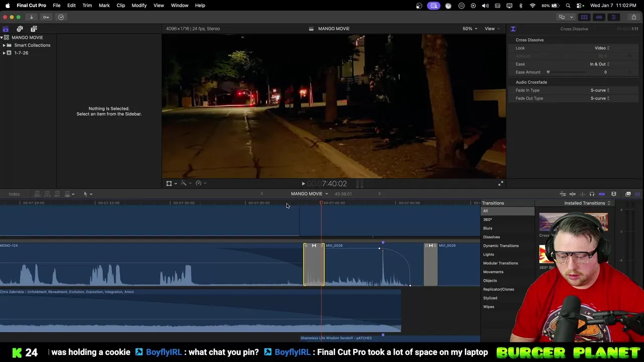This screenshot has height=362, width=644.
Task: Click the Ease Amount value field
Action: click(605, 72)
